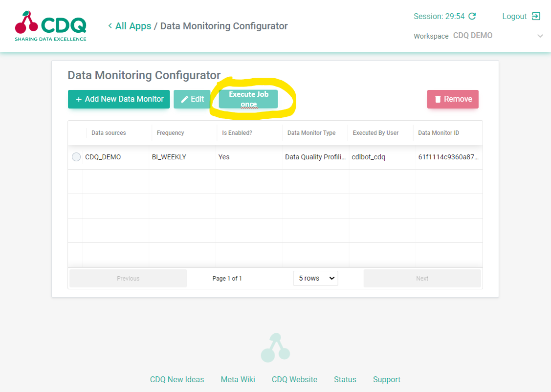The image size is (551, 392).
Task: Click the session refresh icon
Action: click(472, 16)
